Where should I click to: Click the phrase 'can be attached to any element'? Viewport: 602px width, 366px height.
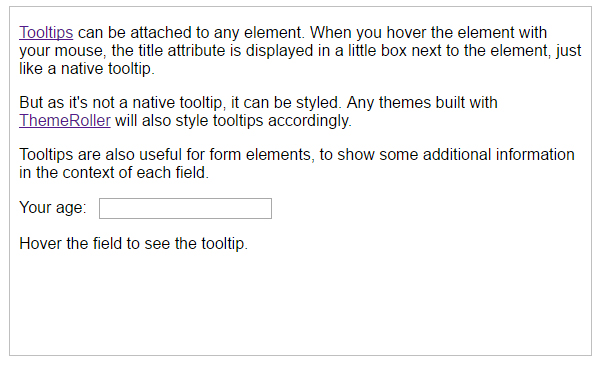(190, 33)
